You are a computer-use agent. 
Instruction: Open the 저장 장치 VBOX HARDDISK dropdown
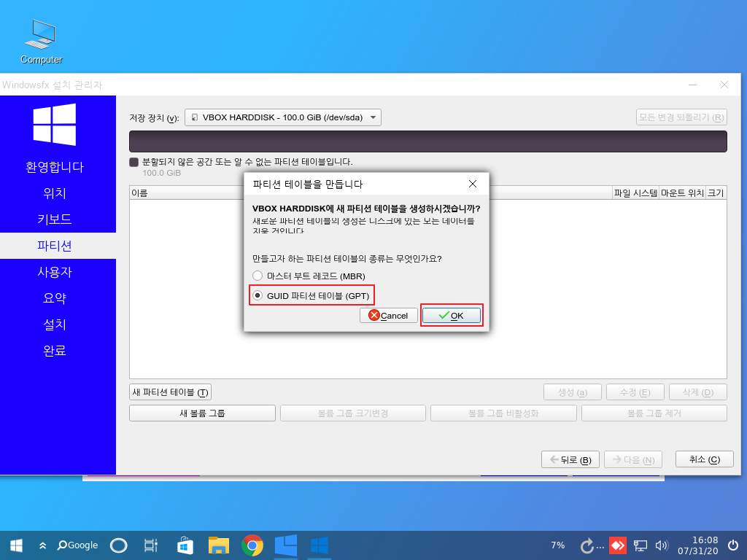pos(282,117)
